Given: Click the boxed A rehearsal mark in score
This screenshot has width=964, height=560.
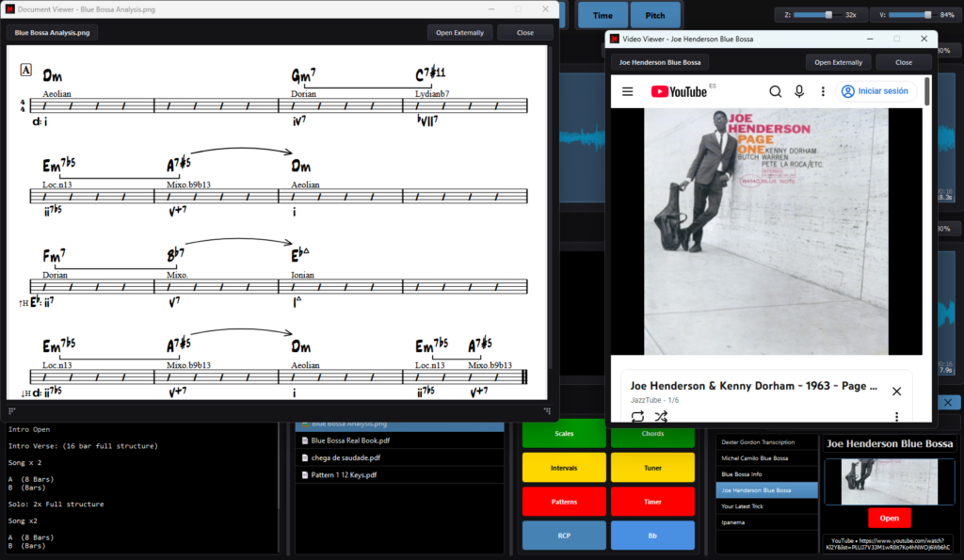Looking at the screenshot, I should 25,70.
